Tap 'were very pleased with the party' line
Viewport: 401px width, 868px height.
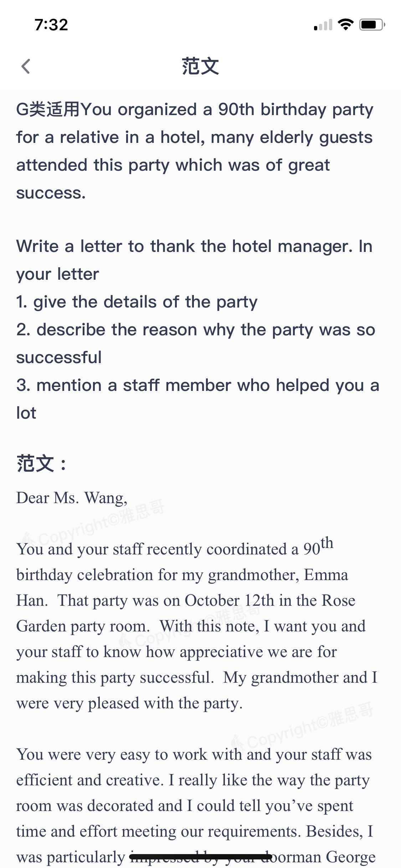tap(129, 703)
